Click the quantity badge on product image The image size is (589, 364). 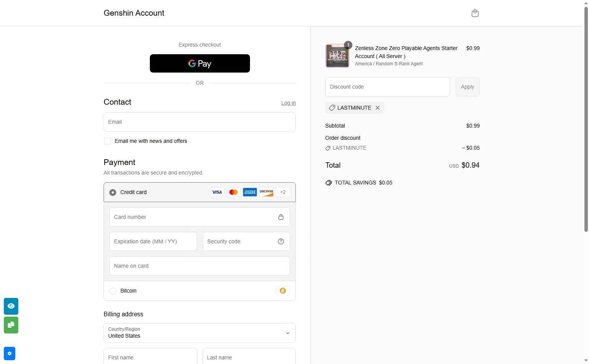(348, 45)
